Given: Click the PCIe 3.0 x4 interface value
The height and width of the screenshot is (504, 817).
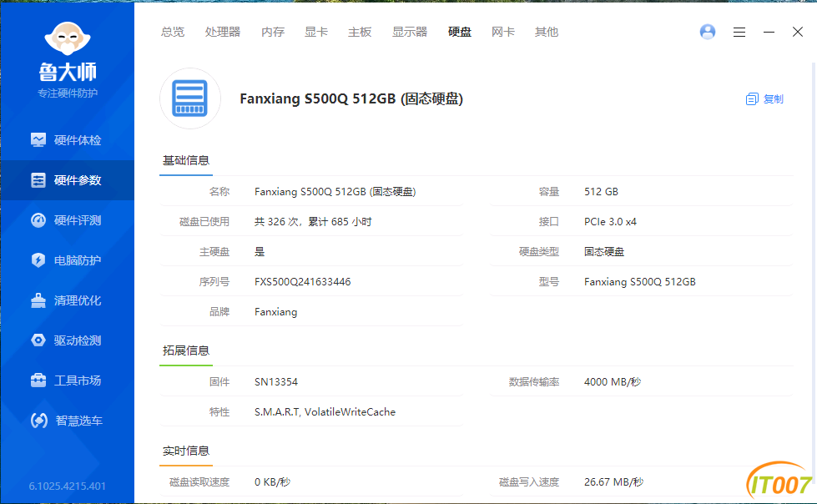Looking at the screenshot, I should click(610, 222).
